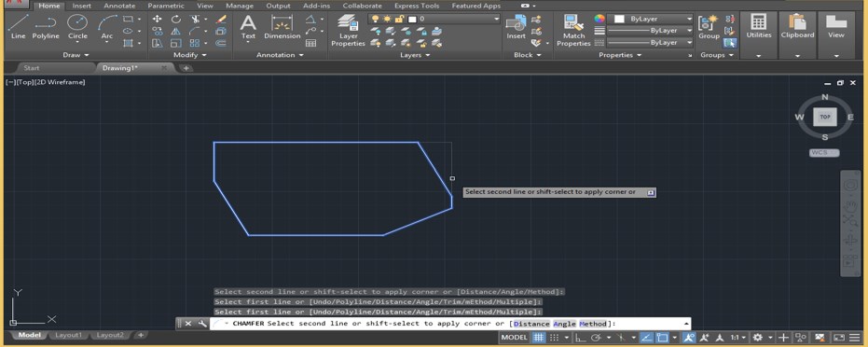Screen dimensions: 868x347
Task: Toggle snap mode dots in status bar
Action: click(x=554, y=337)
